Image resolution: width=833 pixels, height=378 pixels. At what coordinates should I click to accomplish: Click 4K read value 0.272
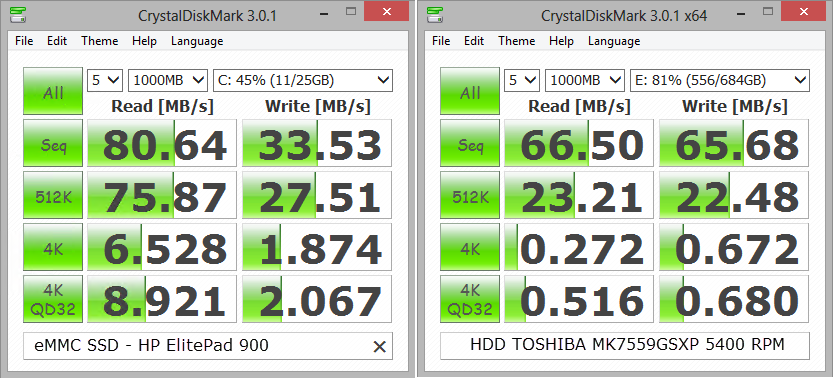(579, 247)
